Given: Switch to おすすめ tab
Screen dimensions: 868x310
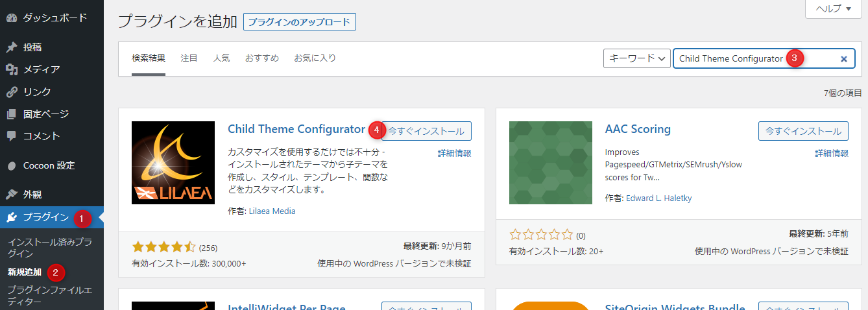Looking at the screenshot, I should tap(261, 58).
